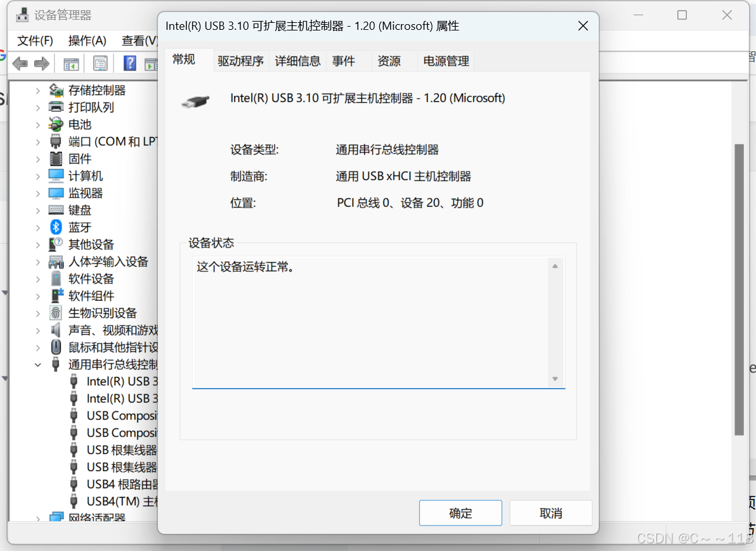Select the first Intel(R) USB 3 controller row
The width and height of the screenshot is (756, 551).
coord(114,381)
